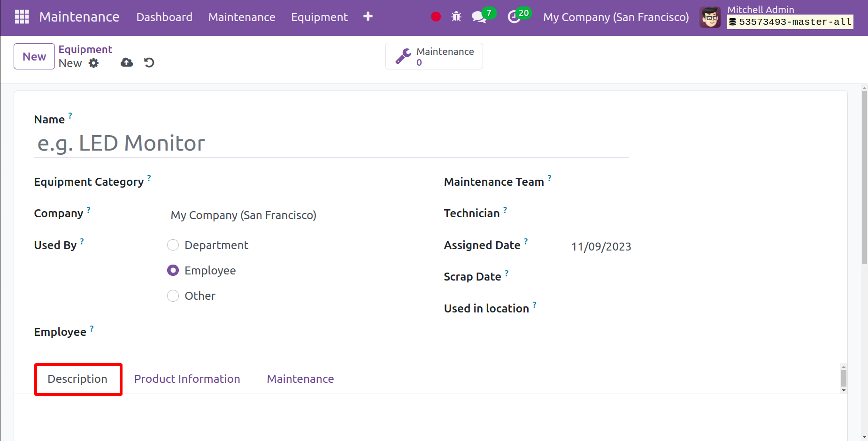Click the wrench Maintenance smart button
The height and width of the screenshot is (441, 868).
[x=434, y=56]
